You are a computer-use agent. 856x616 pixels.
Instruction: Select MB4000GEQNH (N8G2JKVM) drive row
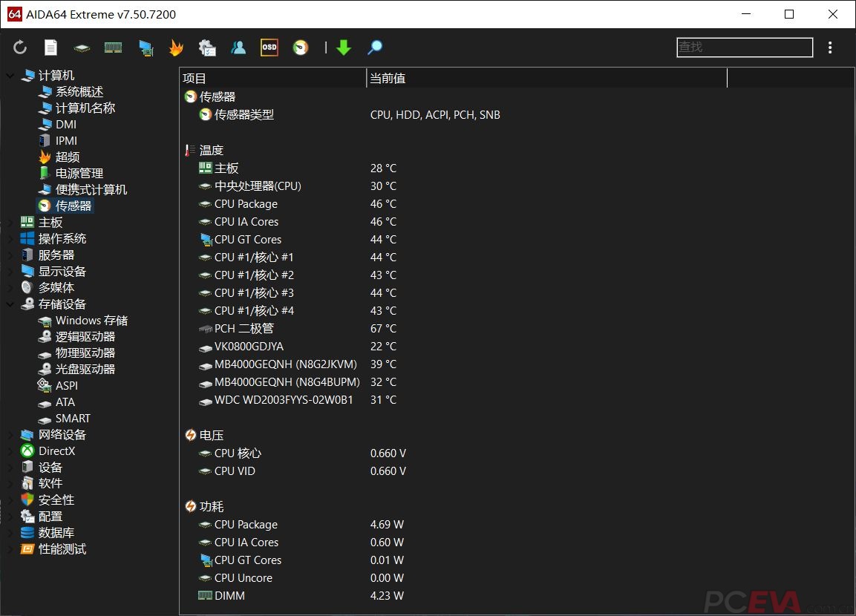click(286, 364)
